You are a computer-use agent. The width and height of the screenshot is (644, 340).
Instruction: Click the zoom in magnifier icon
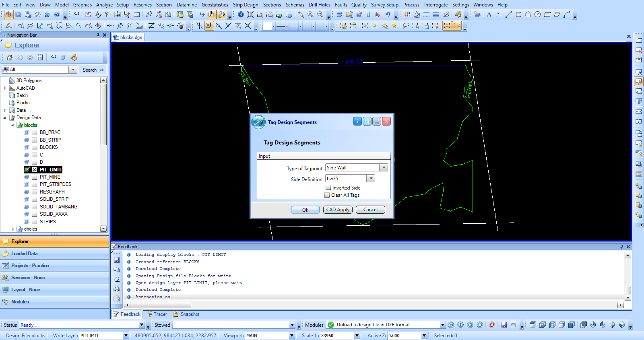[310, 14]
